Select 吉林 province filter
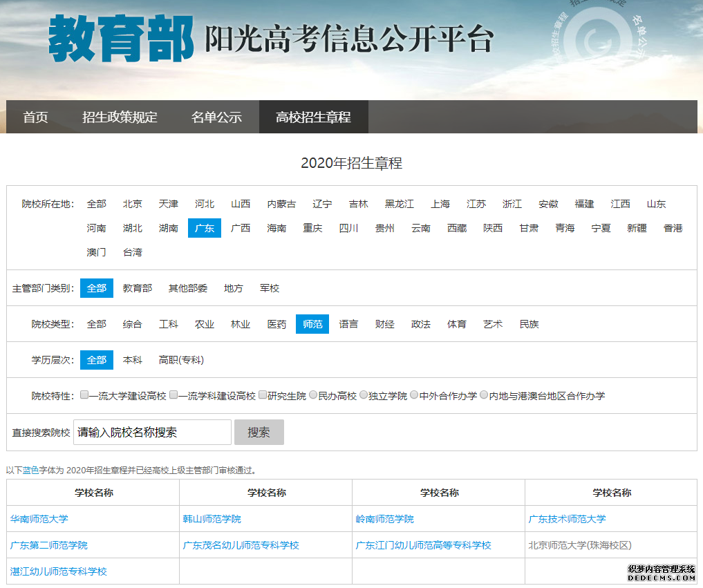The height and width of the screenshot is (588, 703). pos(358,204)
